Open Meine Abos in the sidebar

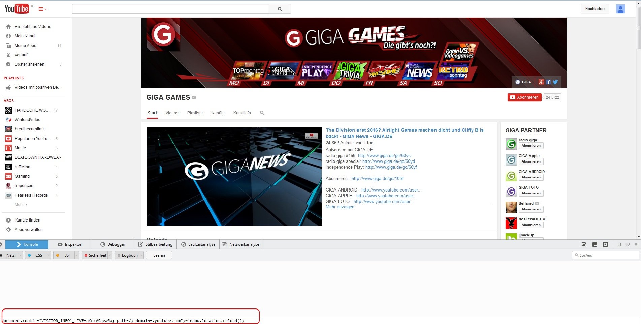(25, 46)
